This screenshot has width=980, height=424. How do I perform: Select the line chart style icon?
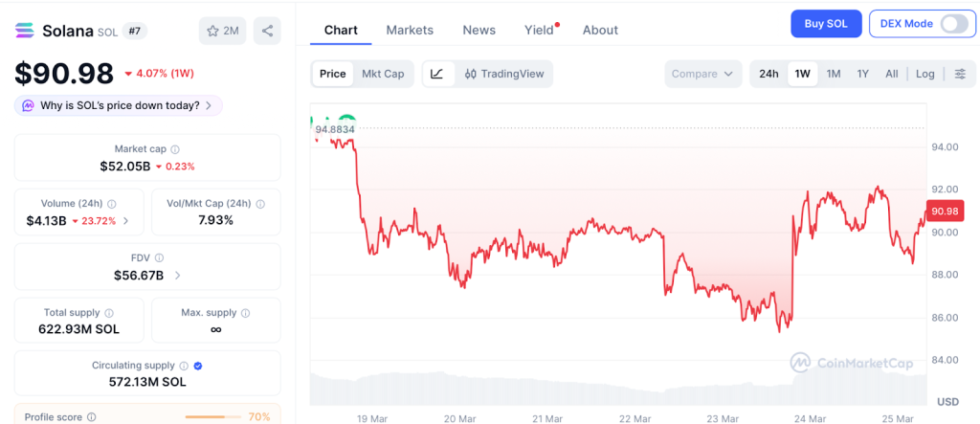pos(437,74)
